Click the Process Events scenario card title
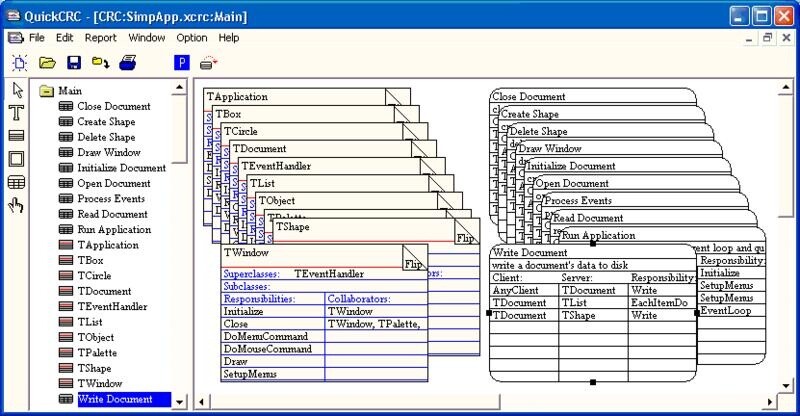Viewport: 800px width, 416px height. click(x=578, y=201)
